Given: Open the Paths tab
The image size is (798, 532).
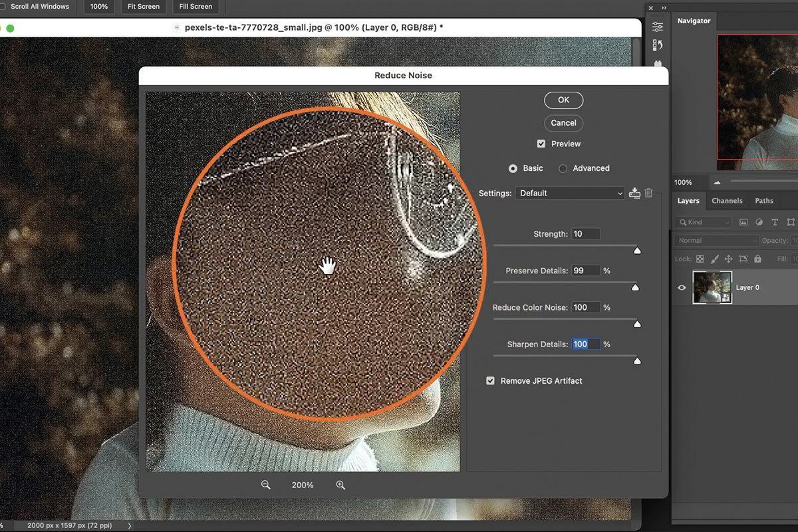Looking at the screenshot, I should 764,201.
